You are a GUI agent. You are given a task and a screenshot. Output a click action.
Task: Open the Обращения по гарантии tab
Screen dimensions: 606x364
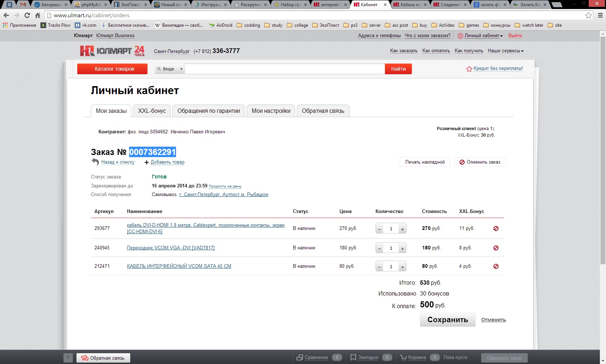pyautogui.click(x=208, y=111)
